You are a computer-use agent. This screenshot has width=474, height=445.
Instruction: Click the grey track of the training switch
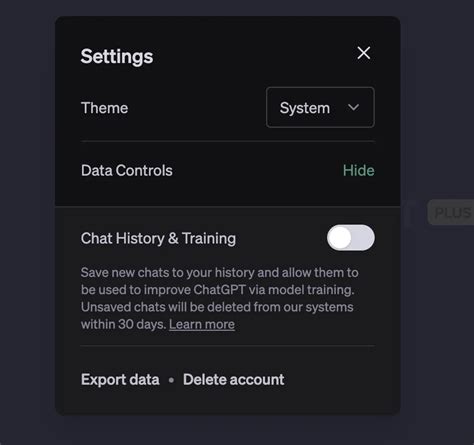coord(363,238)
